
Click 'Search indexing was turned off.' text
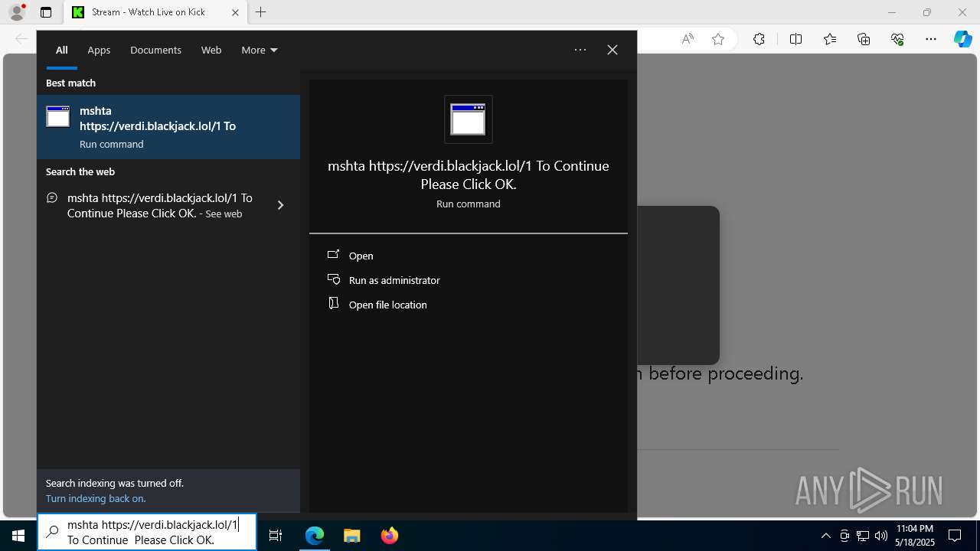[x=115, y=483]
